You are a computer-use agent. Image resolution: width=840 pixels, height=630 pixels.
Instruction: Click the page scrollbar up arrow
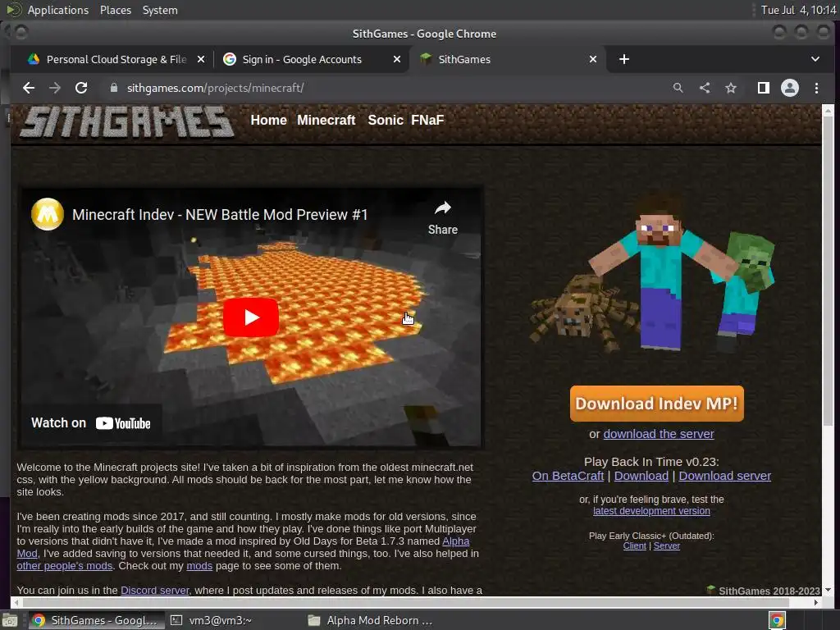click(x=828, y=111)
